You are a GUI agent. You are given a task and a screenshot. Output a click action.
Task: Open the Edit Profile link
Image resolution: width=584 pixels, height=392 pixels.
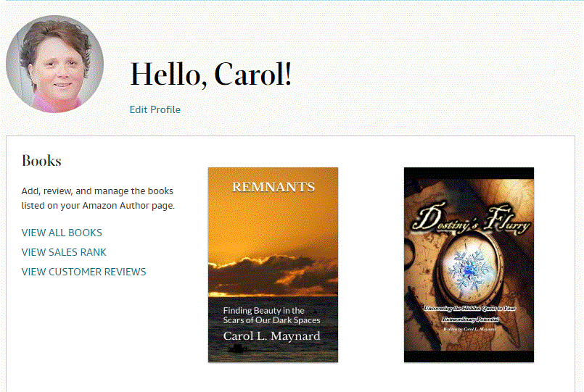point(155,109)
